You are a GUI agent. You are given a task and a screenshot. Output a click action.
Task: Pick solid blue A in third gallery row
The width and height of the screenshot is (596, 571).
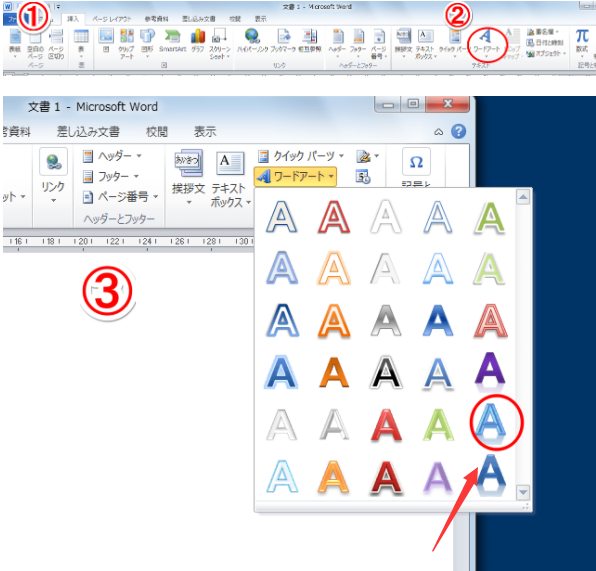tap(438, 320)
